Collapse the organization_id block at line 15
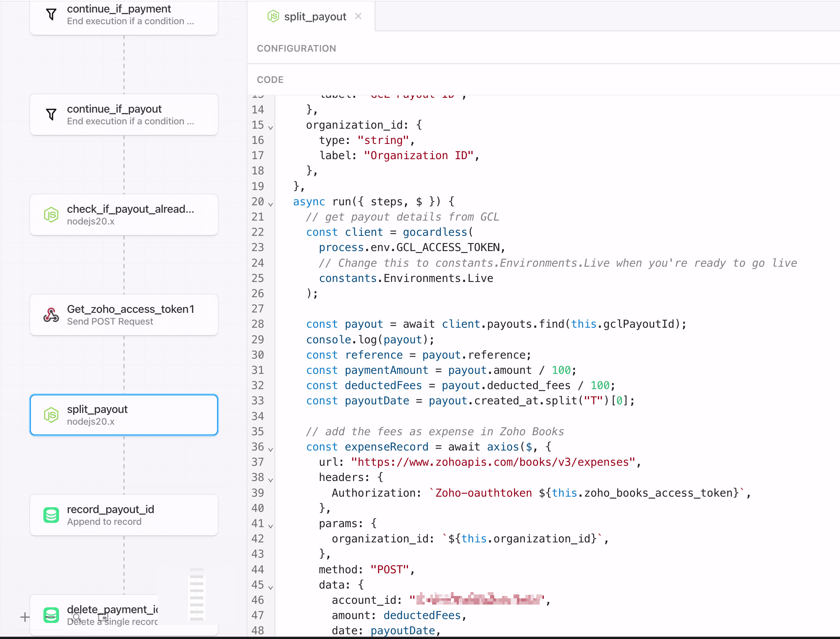Viewport: 840px width, 639px height. click(x=271, y=127)
